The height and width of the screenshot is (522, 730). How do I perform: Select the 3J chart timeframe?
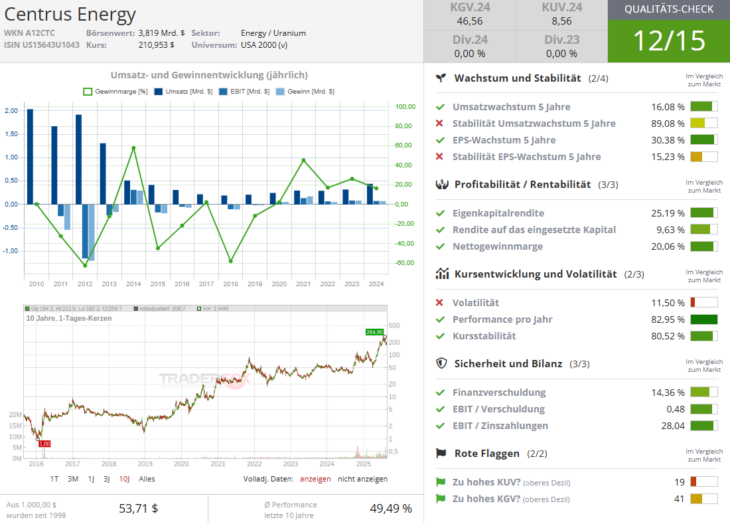pos(107,479)
